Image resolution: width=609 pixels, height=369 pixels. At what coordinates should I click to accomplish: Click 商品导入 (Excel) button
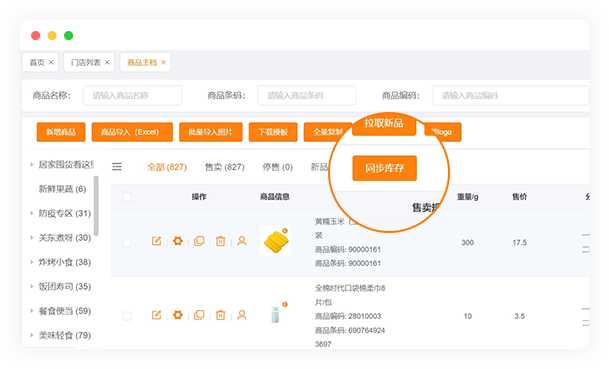(x=132, y=132)
